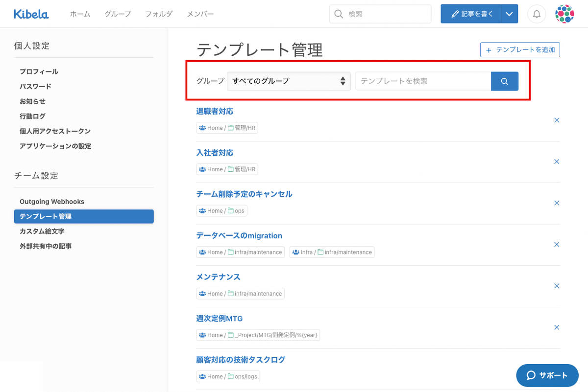Open フォルダ in top navigation
The height and width of the screenshot is (392, 588).
tap(159, 14)
